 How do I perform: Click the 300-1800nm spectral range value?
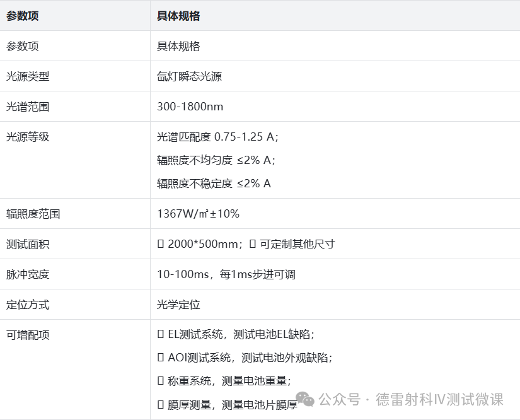[185, 107]
